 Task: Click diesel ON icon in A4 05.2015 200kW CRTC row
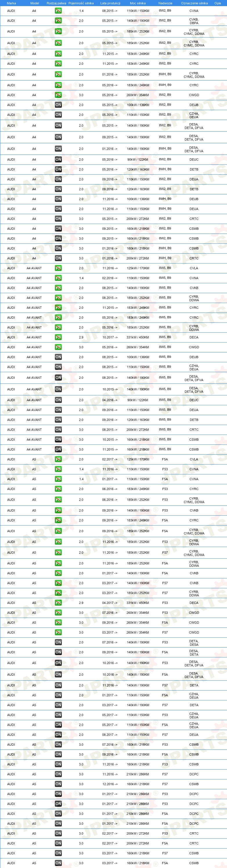pos(58,219)
